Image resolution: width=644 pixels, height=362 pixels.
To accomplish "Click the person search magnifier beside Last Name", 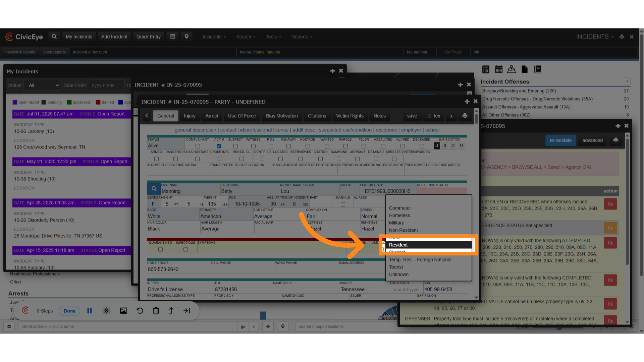I will coord(154,189).
